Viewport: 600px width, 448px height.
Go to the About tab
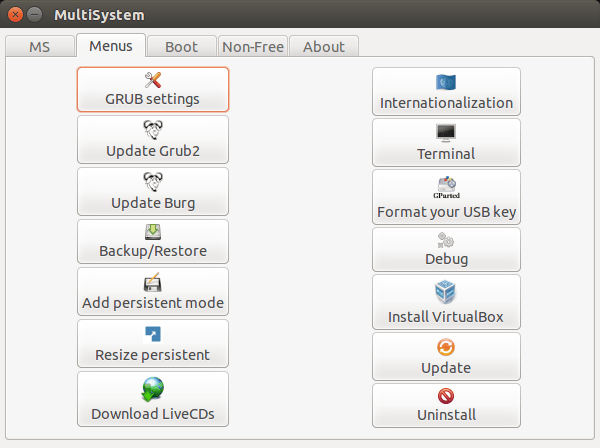click(x=323, y=46)
